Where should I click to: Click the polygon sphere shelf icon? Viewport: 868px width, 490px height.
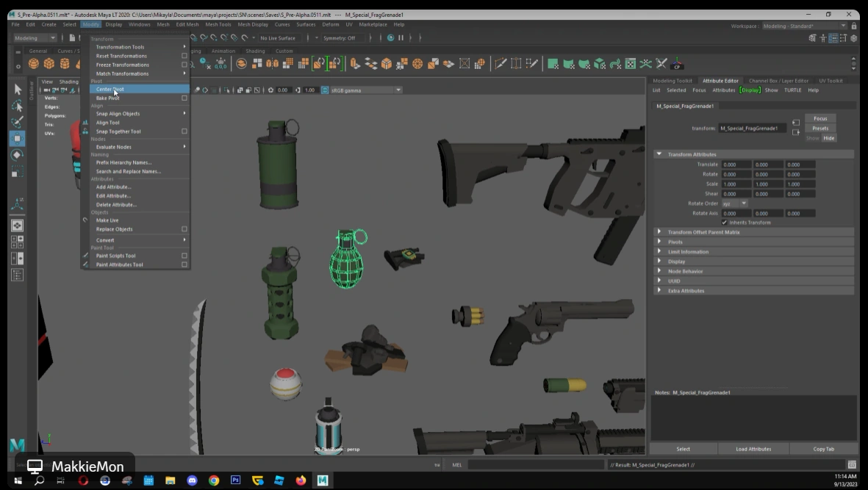(x=33, y=64)
